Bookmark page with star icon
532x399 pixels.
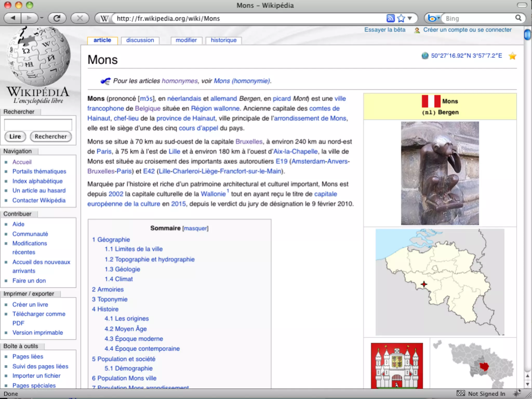click(x=401, y=18)
